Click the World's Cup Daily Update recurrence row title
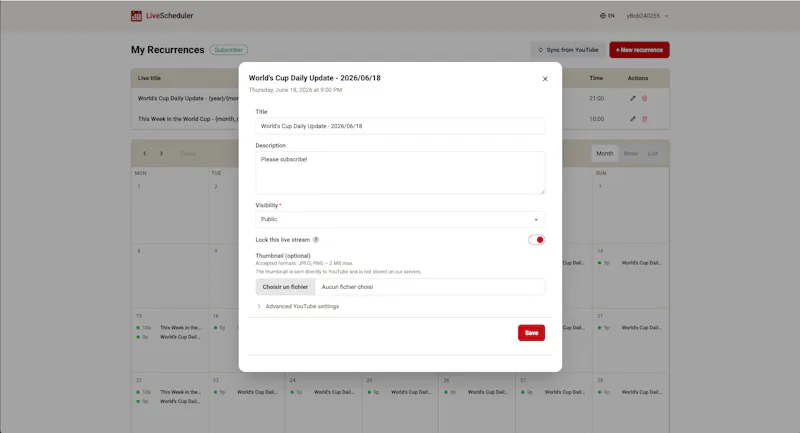Screen dimensions: 800x433 click(x=188, y=98)
